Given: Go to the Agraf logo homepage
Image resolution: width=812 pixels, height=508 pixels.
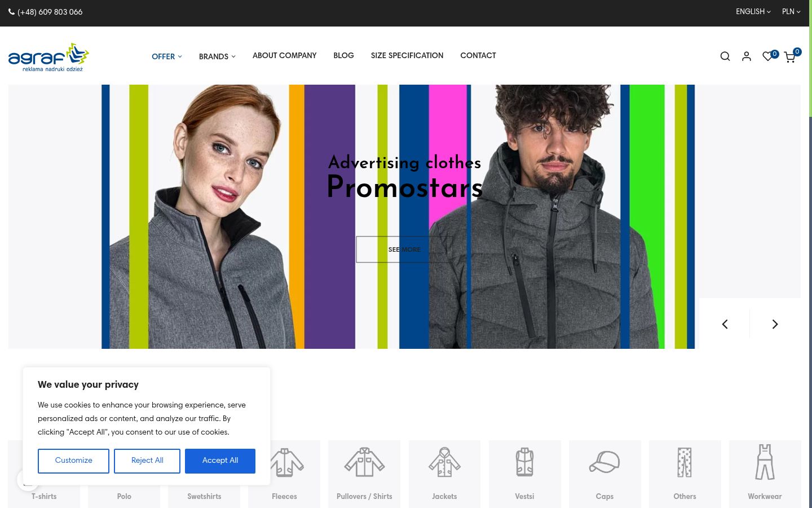Looking at the screenshot, I should 49,57.
